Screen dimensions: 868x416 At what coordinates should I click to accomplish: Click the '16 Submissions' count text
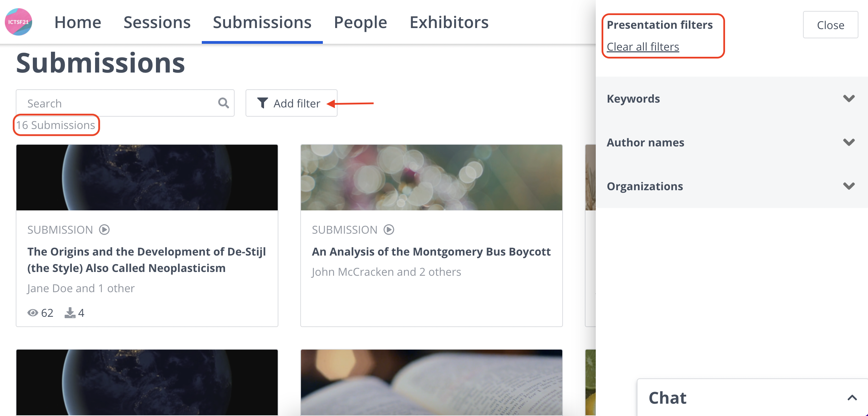click(x=56, y=125)
